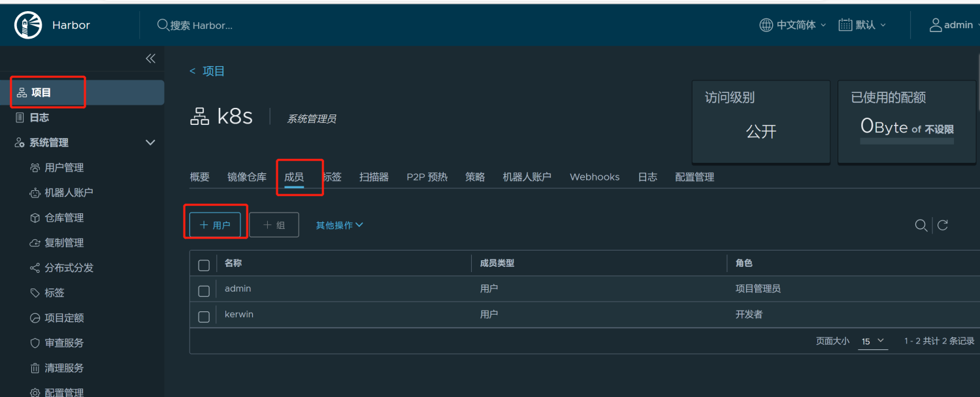Switch to the 概要 tab
The height and width of the screenshot is (397, 980).
click(199, 177)
